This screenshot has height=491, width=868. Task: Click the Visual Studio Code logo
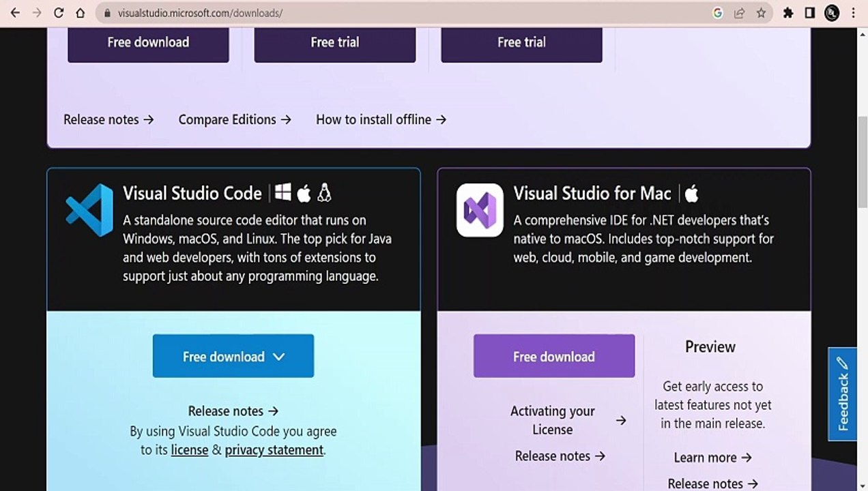(x=89, y=210)
